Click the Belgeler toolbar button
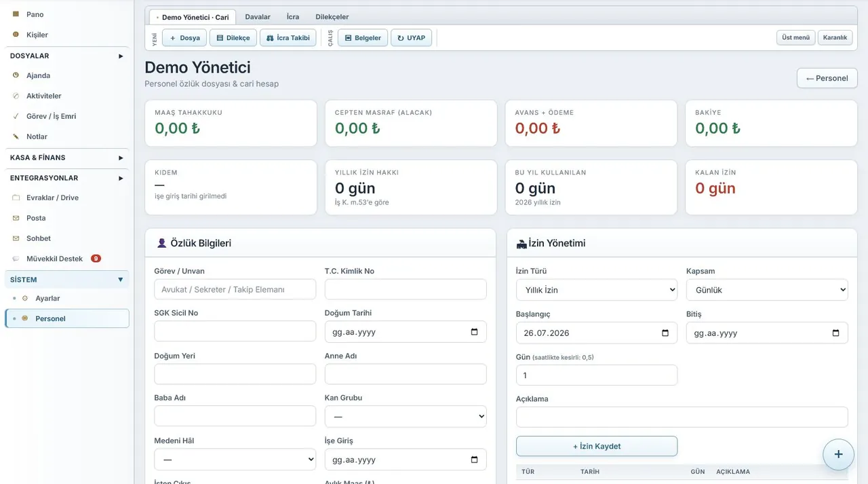Screen dimensions: 868x484 click(363, 38)
